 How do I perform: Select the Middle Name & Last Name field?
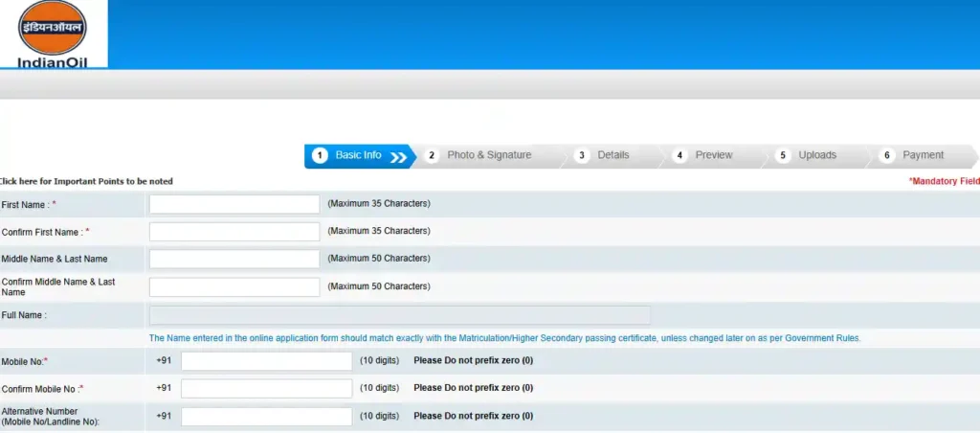234,259
